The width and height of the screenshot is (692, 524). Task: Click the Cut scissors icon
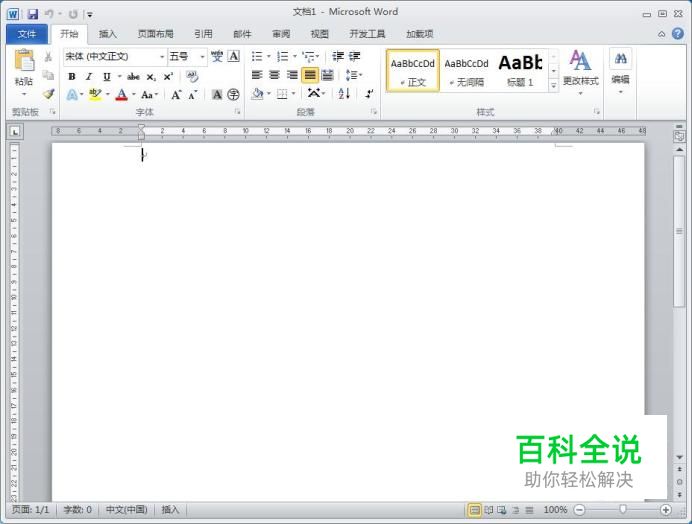click(x=48, y=56)
